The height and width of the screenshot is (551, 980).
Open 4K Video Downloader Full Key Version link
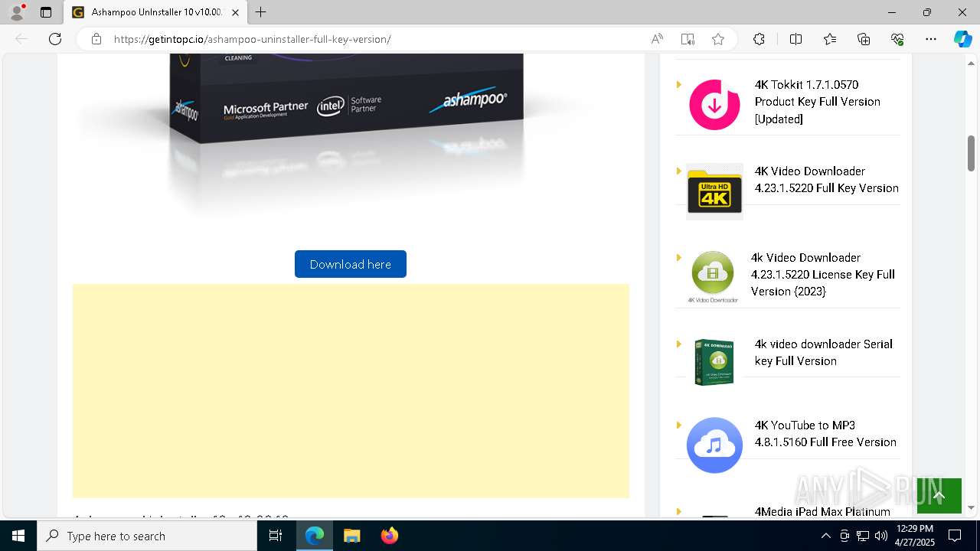pos(827,180)
